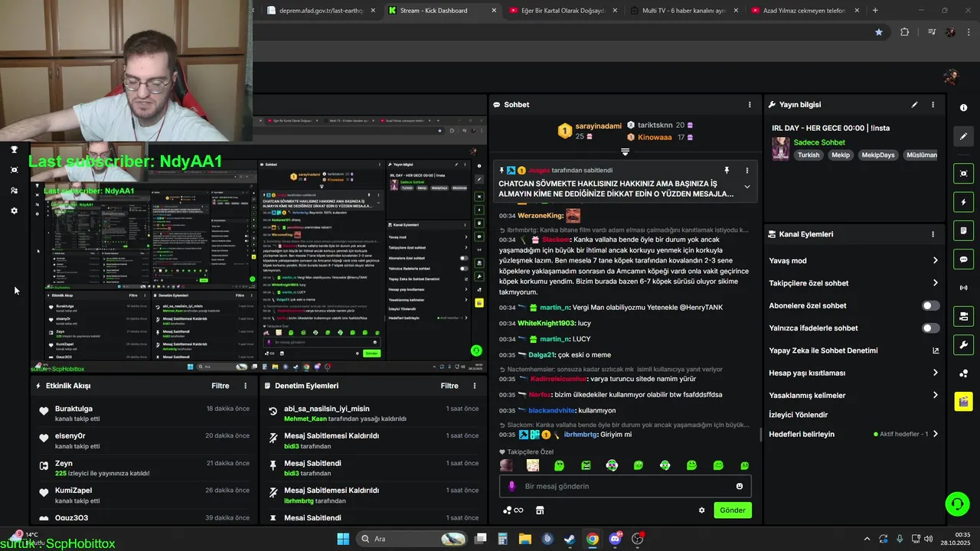The height and width of the screenshot is (551, 980).
Task: Click the screen capture icon in right sidebar
Action: (x=964, y=174)
